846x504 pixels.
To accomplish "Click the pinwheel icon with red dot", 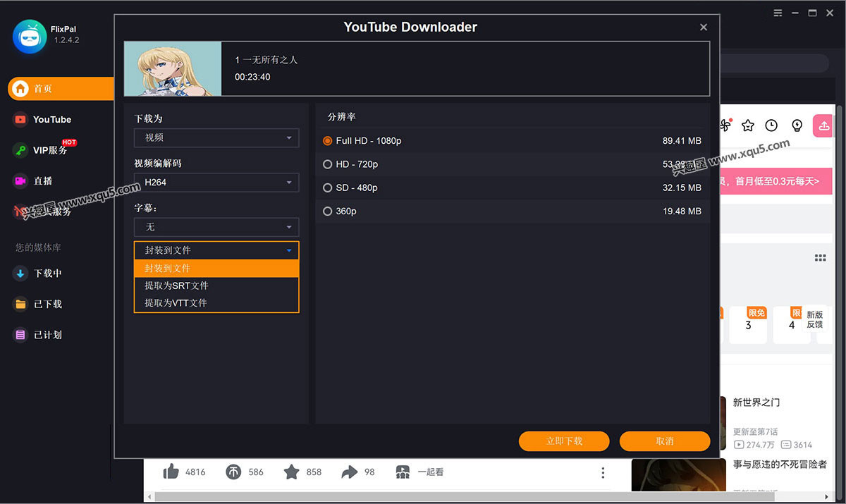I will pyautogui.click(x=725, y=125).
